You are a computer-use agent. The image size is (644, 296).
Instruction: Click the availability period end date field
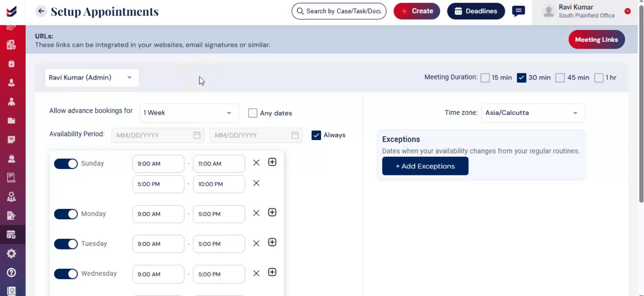256,135
